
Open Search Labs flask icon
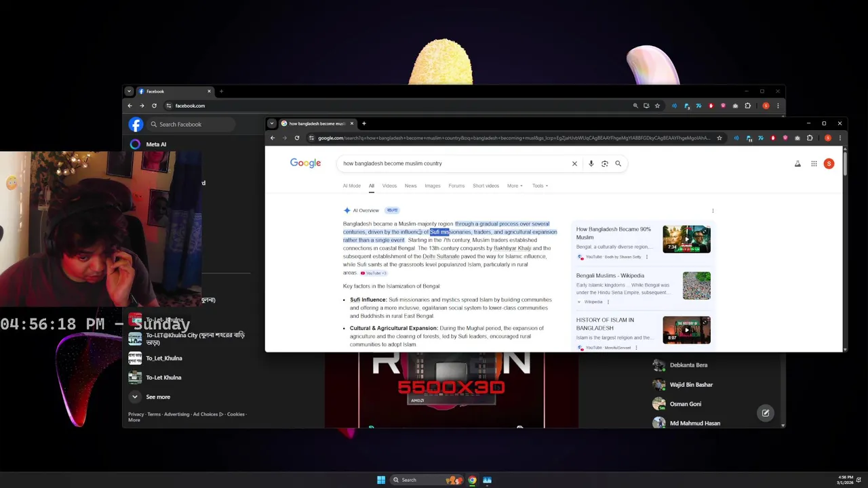tap(797, 163)
